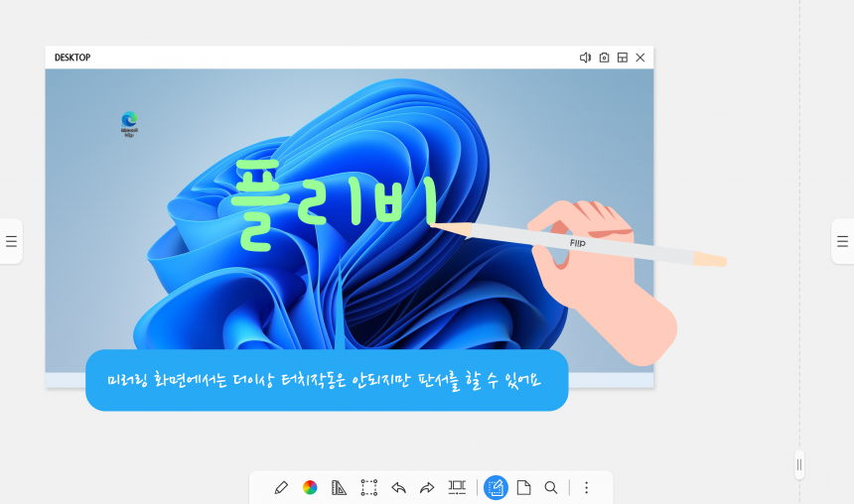Screen dimensions: 854x504
Task: Click the Microsoft Edge desktop shortcut
Action: coord(129,124)
